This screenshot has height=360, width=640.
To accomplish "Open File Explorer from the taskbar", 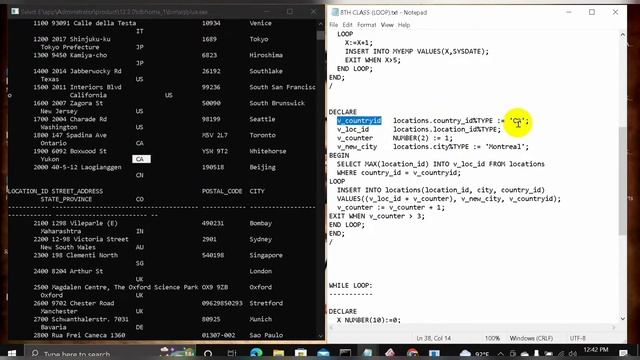I will click(x=278, y=353).
